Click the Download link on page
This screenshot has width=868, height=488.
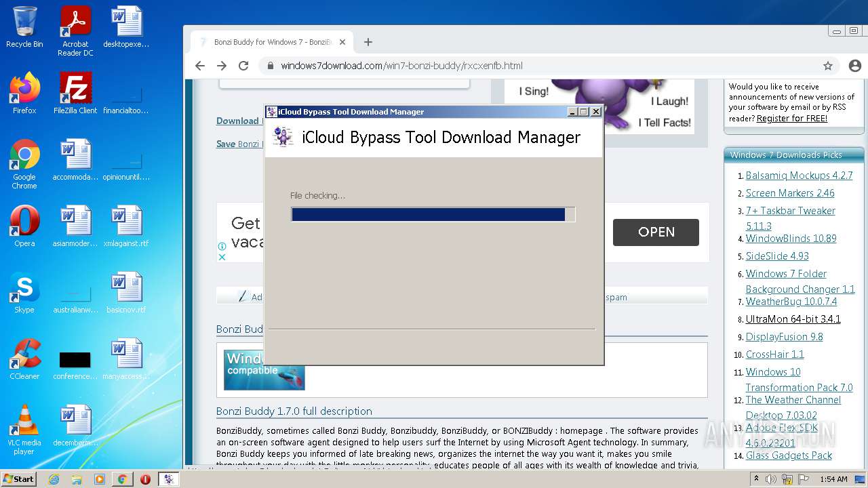click(x=239, y=121)
